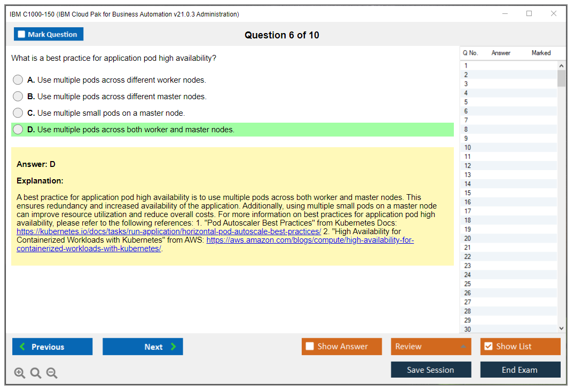The height and width of the screenshot is (392, 574).
Task: Select answer option A radio button
Action: [18, 80]
